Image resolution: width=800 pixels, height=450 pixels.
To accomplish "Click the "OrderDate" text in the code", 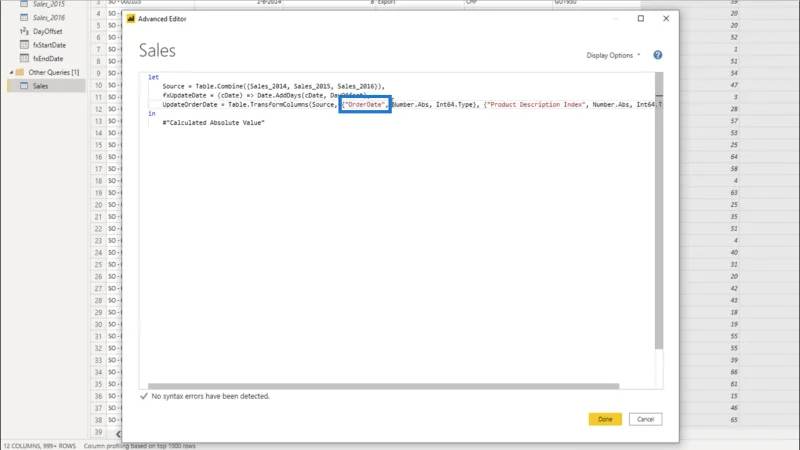I will [x=365, y=105].
